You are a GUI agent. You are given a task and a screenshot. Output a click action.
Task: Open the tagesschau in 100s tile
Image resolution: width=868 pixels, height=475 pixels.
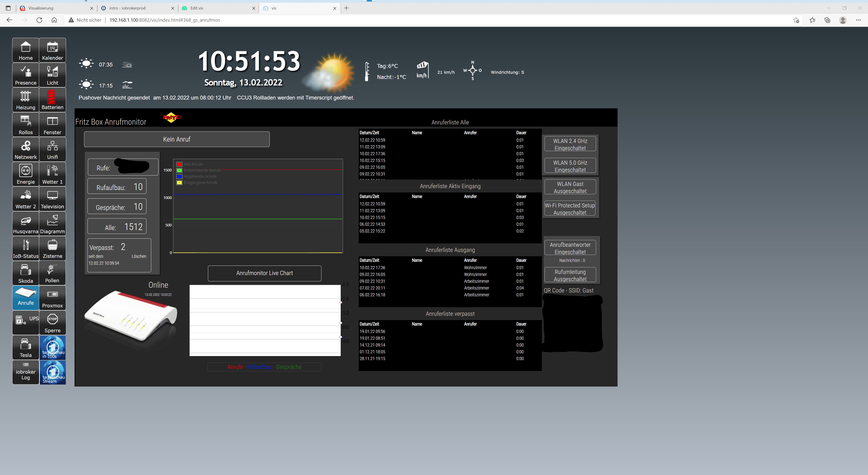pos(53,347)
